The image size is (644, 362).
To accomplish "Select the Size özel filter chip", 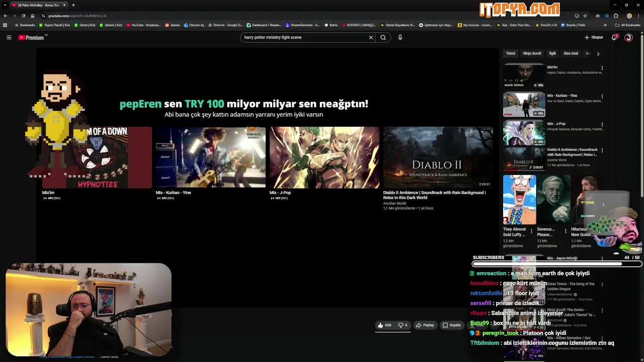I will 571,53.
